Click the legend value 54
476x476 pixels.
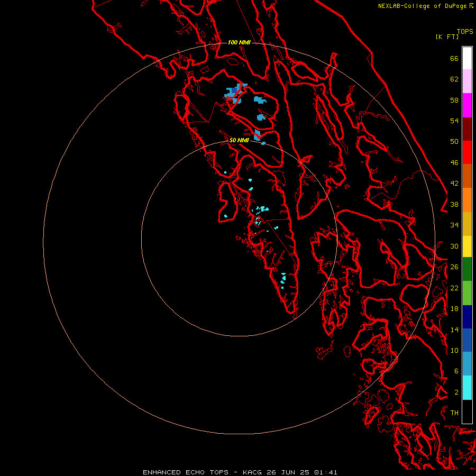click(454, 121)
